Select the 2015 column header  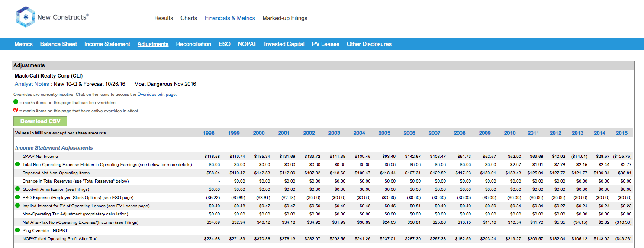621,133
